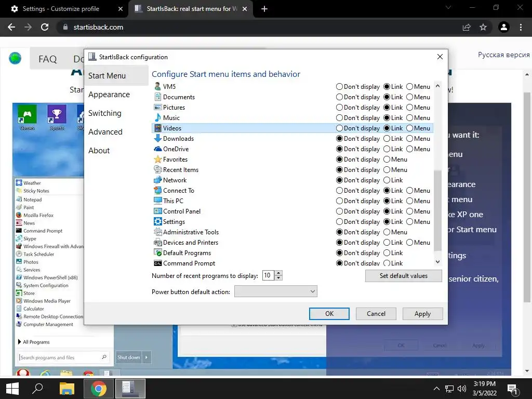Viewport: 532px width, 399px height.
Task: Open the FAQ website tab
Action: click(x=47, y=59)
